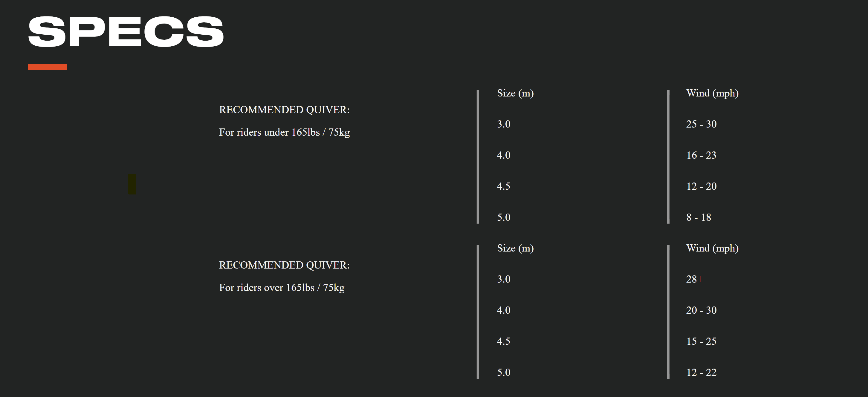The image size is (868, 397).
Task: Click the Wind (mph) header in the upper table
Action: tap(712, 93)
